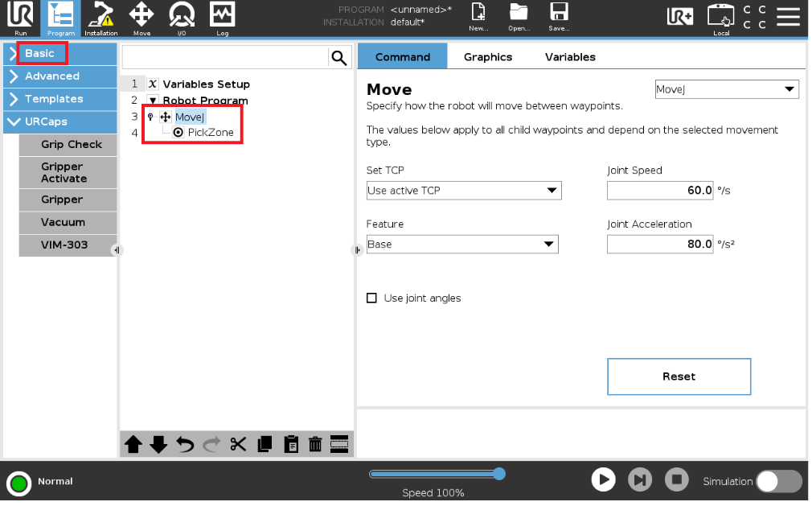Image resolution: width=812 pixels, height=506 pixels.
Task: Adjust the Speed 100% slider
Action: point(437,475)
